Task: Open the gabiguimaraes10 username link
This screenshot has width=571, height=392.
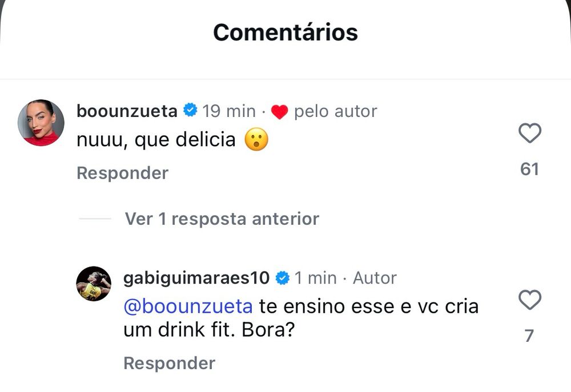Action: pyautogui.click(x=196, y=278)
